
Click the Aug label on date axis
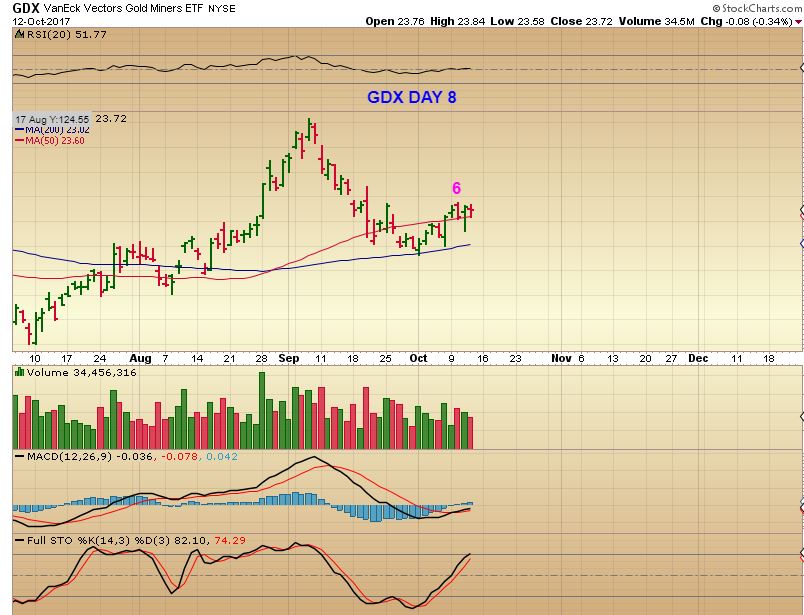click(140, 359)
